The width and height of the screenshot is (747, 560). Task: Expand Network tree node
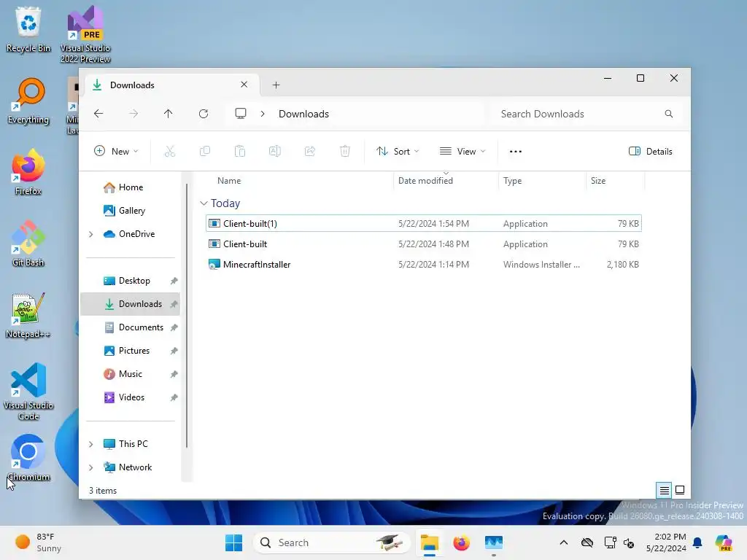point(91,467)
